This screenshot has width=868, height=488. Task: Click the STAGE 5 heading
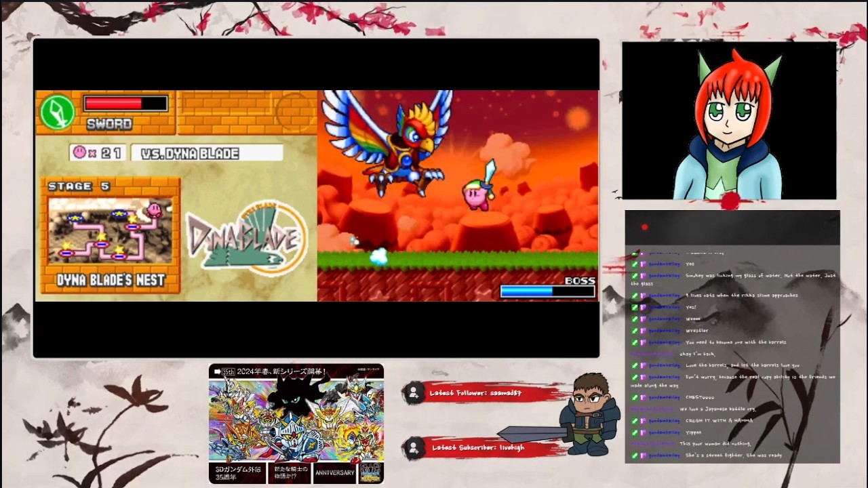click(x=78, y=186)
